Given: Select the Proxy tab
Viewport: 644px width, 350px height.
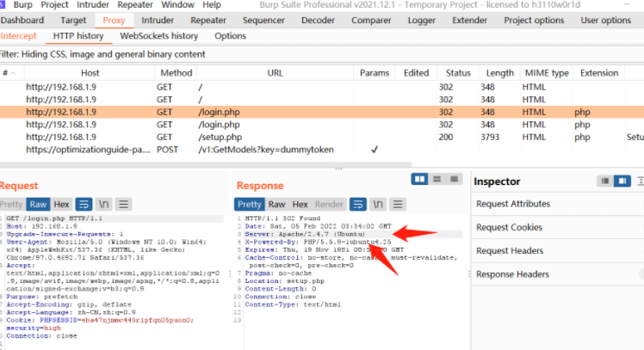Looking at the screenshot, I should click(114, 20).
